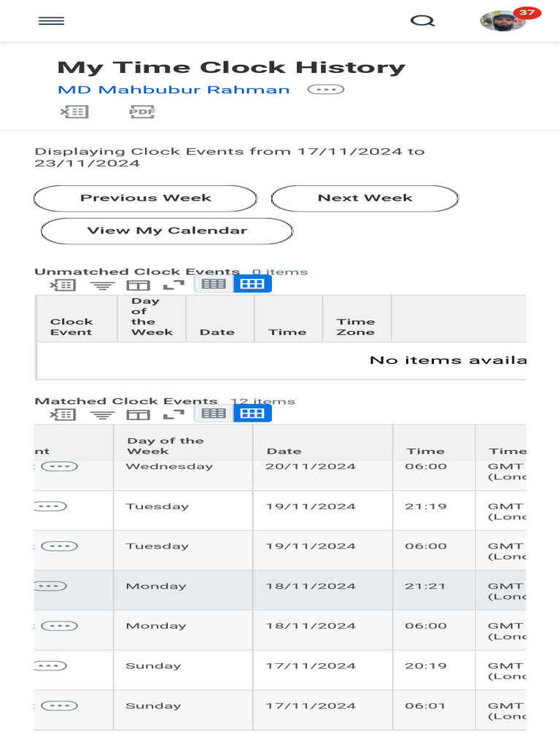Screen dimensions: 560x747
Task: Export page to Excel below worker name
Action: pyautogui.click(x=74, y=112)
